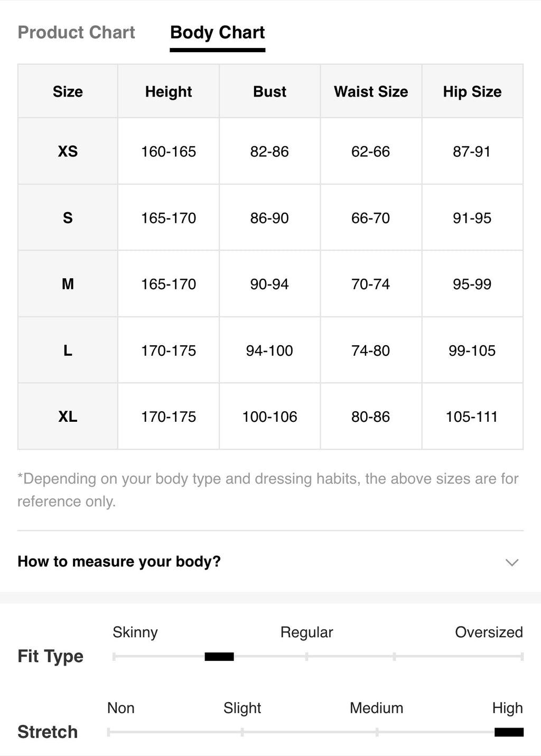Select the L size row label

click(68, 350)
